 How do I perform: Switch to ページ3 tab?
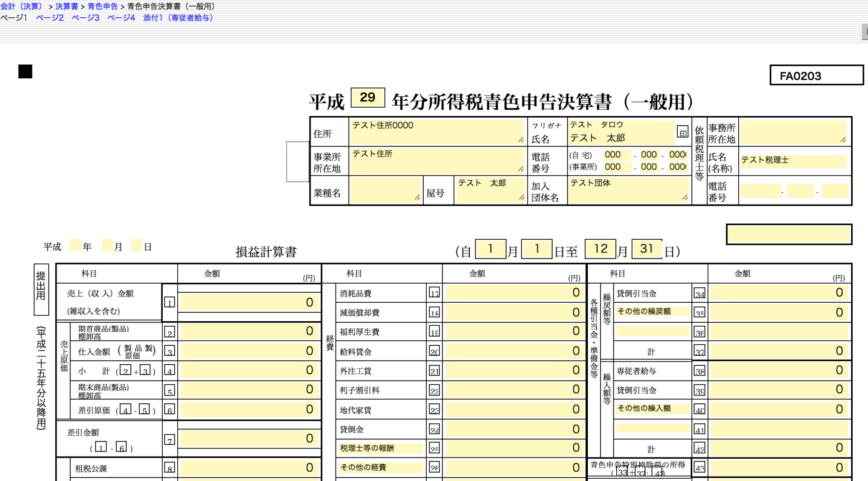[85, 18]
